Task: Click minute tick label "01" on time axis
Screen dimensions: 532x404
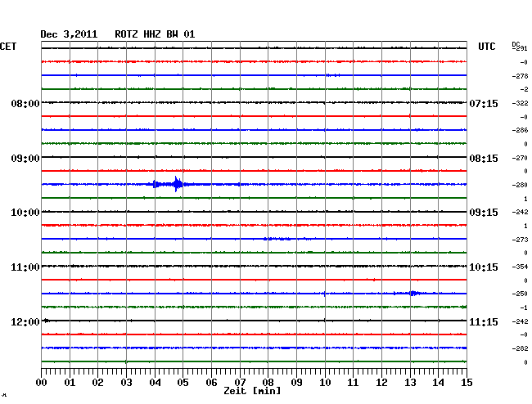Action: (70, 383)
